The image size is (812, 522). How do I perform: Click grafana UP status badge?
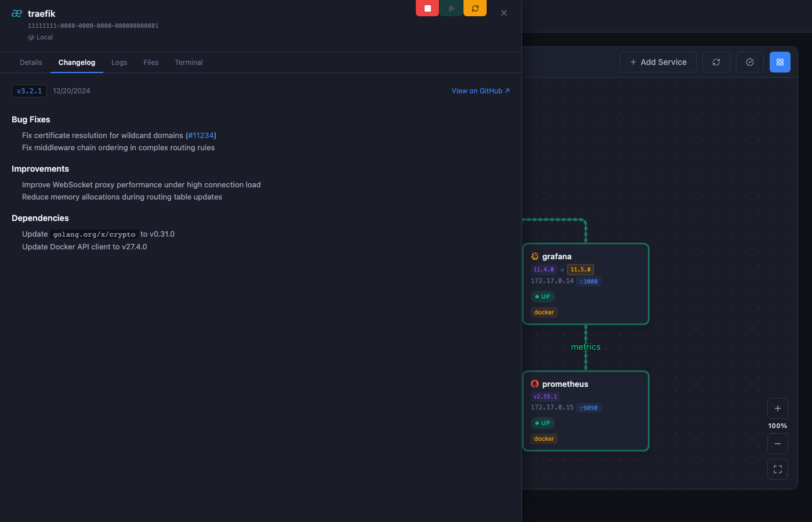coord(543,296)
